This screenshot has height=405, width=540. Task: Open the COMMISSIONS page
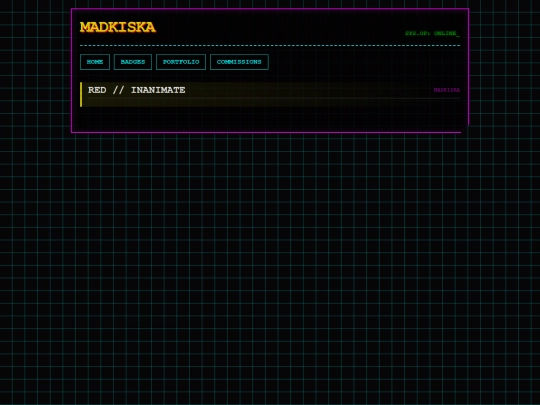tap(239, 62)
